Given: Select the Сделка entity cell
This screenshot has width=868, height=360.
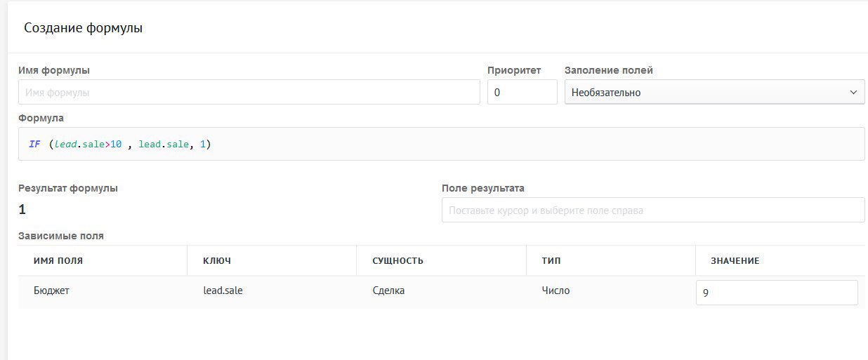Looking at the screenshot, I should coord(388,291).
